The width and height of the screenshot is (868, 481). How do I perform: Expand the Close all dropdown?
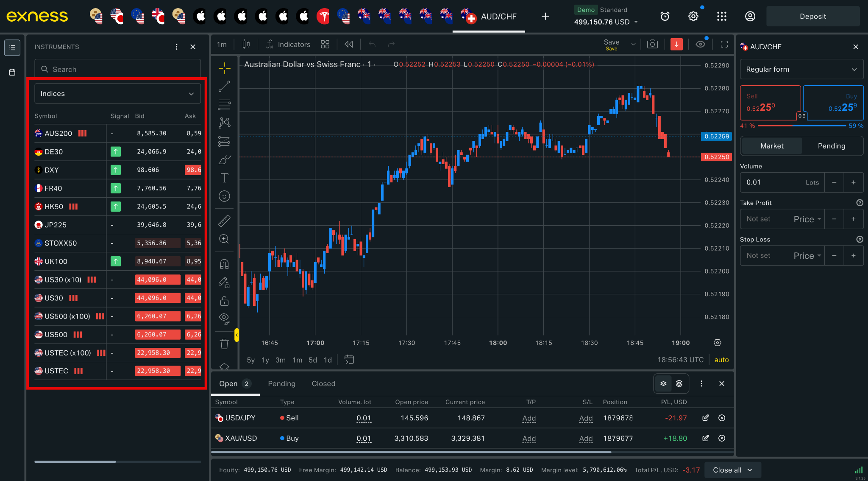732,470
